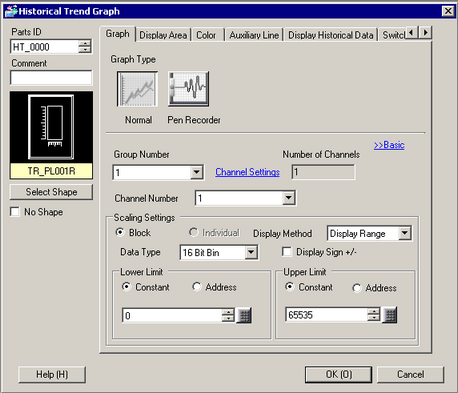
Task: Select the Normal graph type icon
Action: click(137, 89)
